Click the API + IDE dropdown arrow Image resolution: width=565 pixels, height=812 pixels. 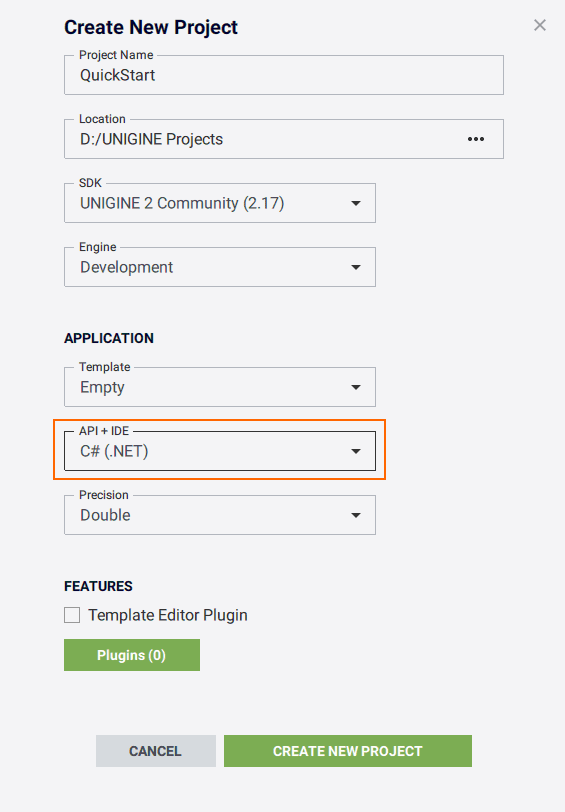(356, 451)
